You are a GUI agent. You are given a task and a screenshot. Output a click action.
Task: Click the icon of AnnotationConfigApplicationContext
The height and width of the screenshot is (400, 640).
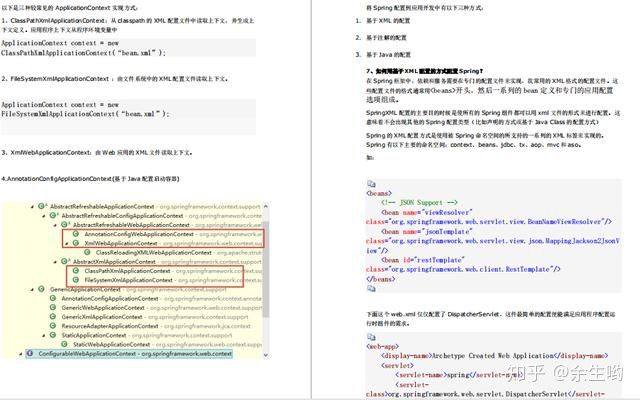point(53,298)
